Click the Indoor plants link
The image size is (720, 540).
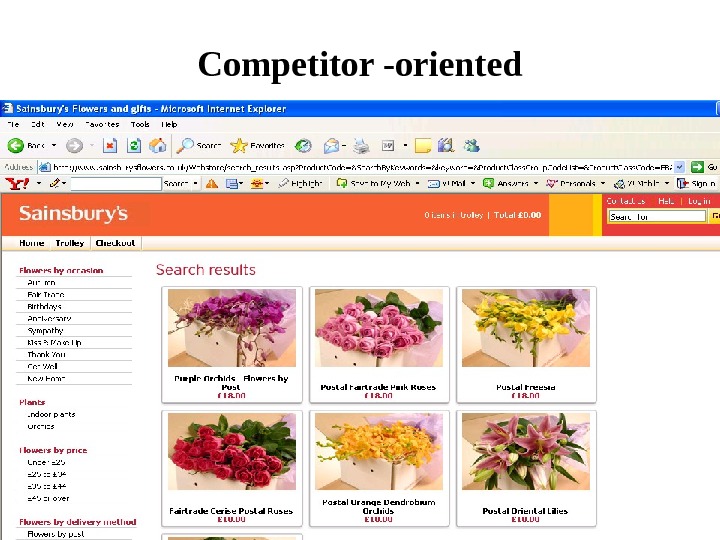point(51,414)
